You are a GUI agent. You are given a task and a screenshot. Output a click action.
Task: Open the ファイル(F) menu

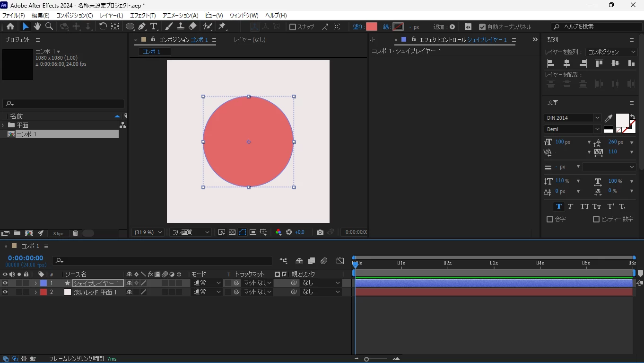pyautogui.click(x=13, y=16)
